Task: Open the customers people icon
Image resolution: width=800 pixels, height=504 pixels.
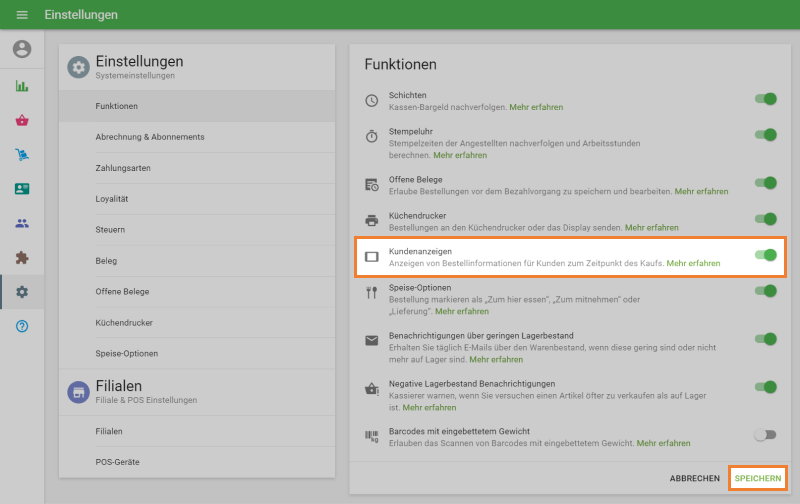Action: (x=22, y=223)
